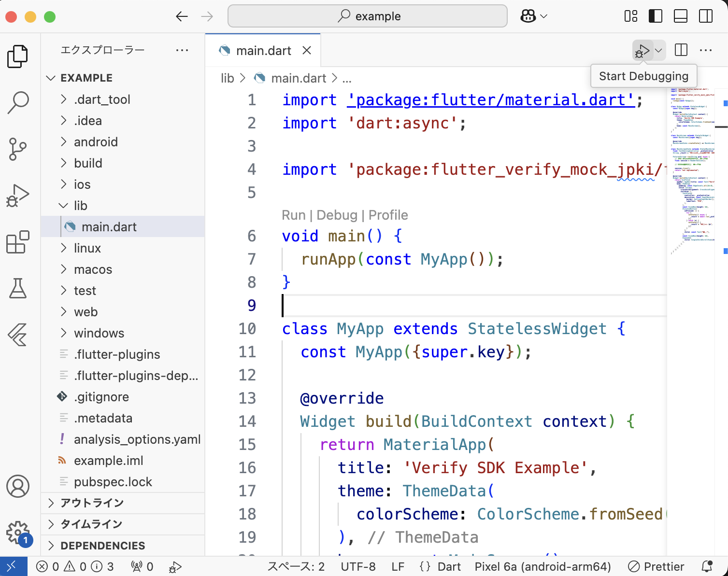The image size is (728, 576).
Task: Toggle the bottom panel visibility
Action: click(x=681, y=16)
